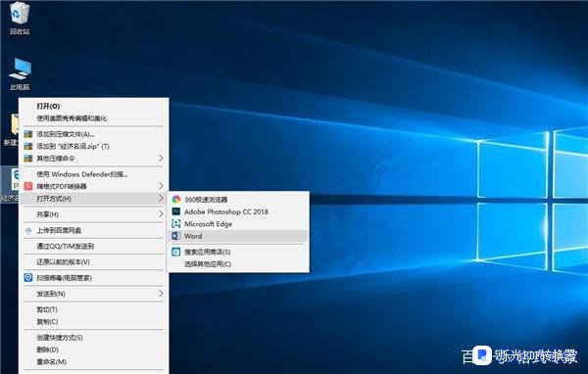Expand the 共享(H) submenu arrow

click(161, 214)
